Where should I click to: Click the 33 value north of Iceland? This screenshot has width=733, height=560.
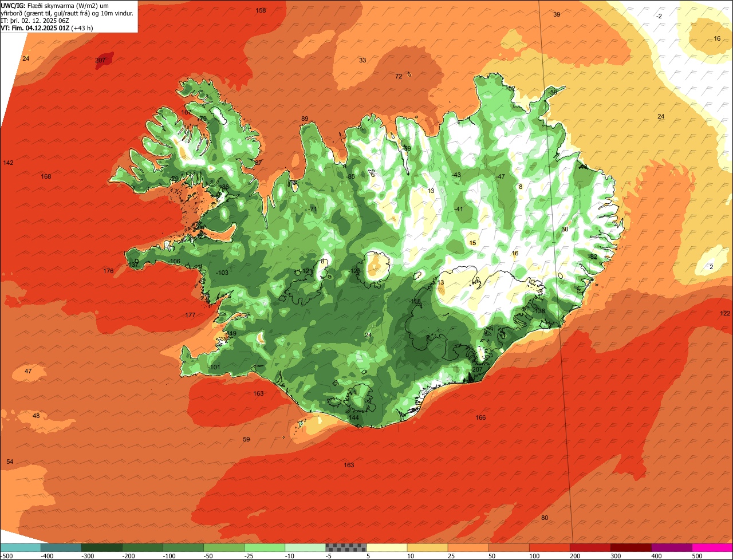[x=362, y=60]
